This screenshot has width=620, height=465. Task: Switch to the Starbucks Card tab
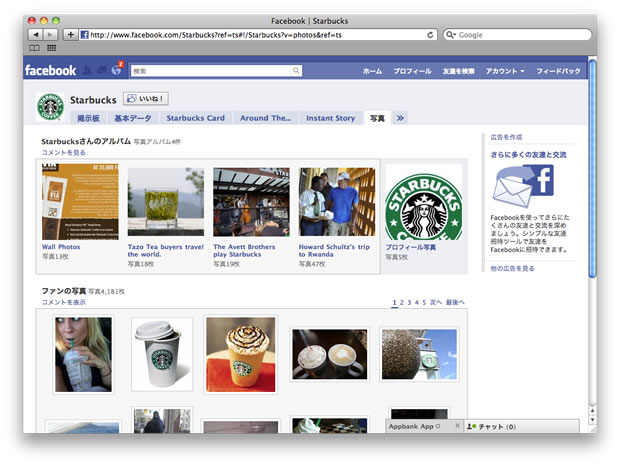[195, 118]
